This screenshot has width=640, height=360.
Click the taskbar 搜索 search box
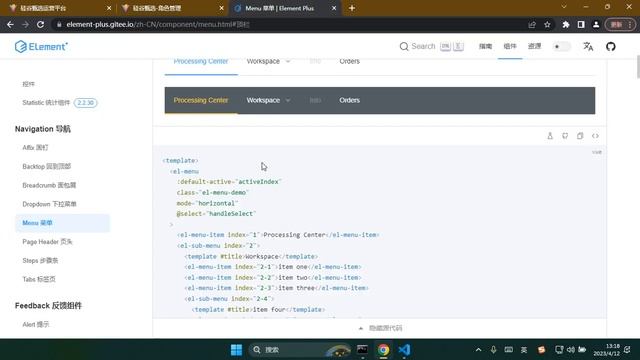[x=300, y=350]
